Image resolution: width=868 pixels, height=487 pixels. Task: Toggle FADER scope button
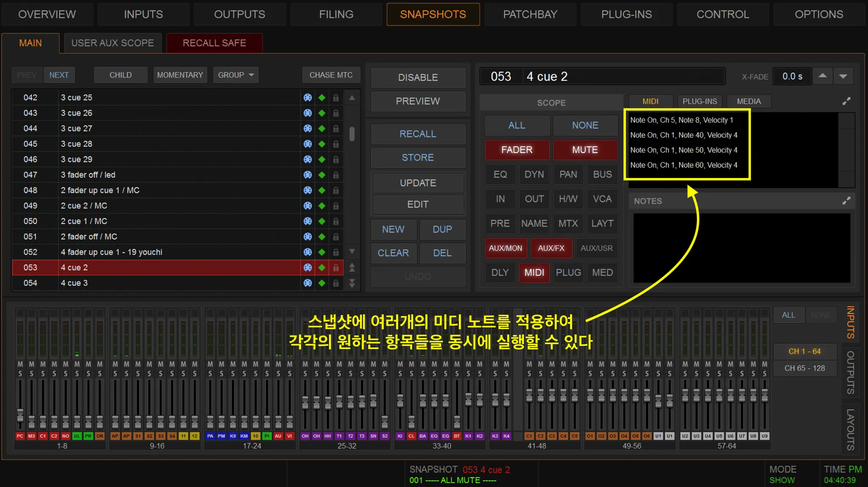click(x=517, y=150)
